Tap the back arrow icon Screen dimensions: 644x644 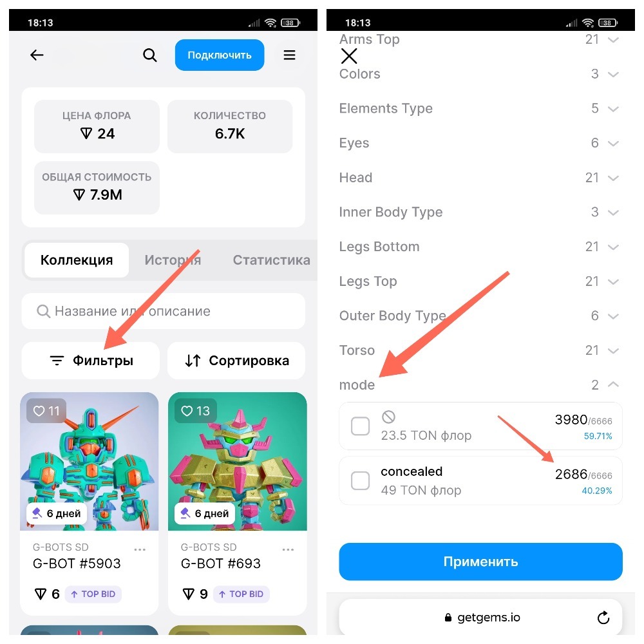click(37, 55)
